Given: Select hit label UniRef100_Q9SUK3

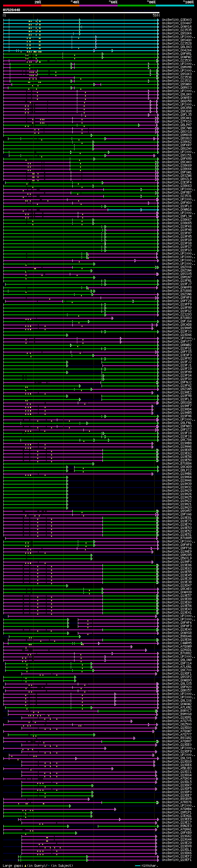Looking at the screenshot, I should tap(177, 74).
